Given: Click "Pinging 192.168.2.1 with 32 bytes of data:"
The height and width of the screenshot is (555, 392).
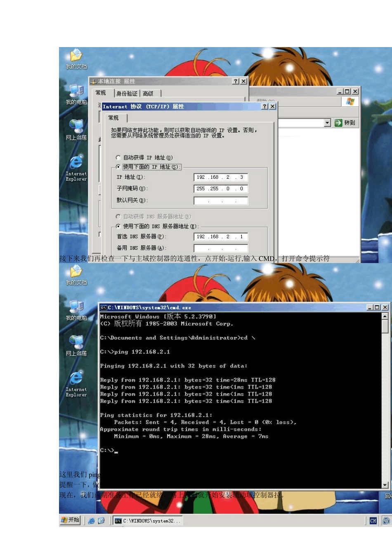Looking at the screenshot, I should (174, 366).
